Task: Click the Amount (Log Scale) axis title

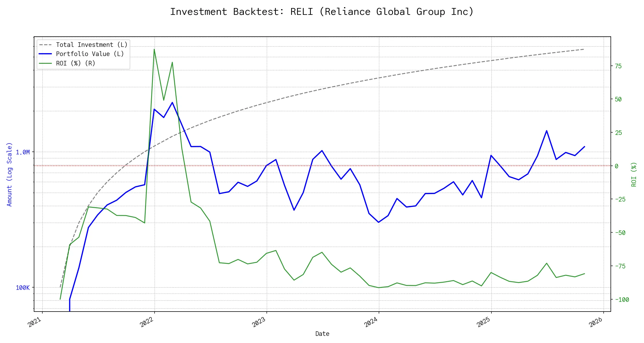Action: tap(9, 174)
